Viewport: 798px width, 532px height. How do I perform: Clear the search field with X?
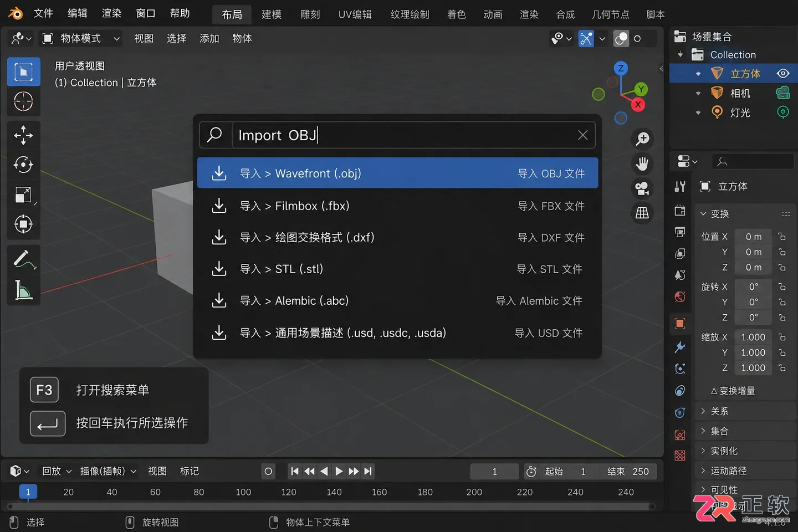pos(583,135)
